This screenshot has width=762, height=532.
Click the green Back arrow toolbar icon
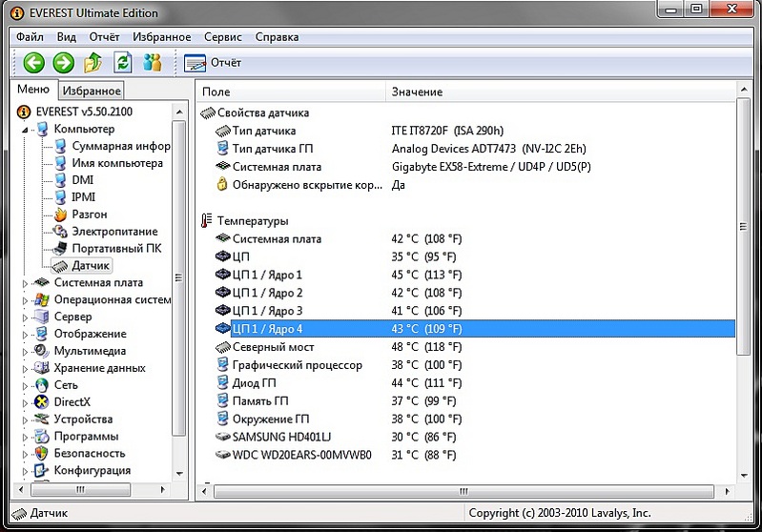[x=34, y=63]
